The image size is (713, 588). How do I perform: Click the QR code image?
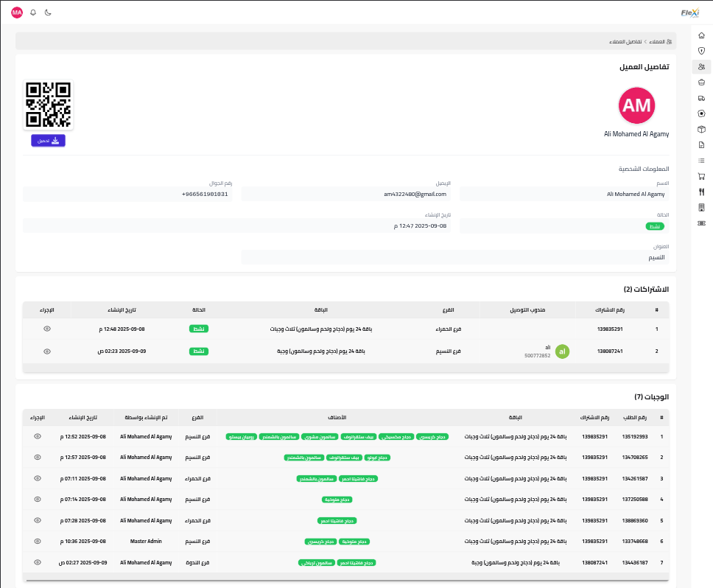(x=48, y=105)
